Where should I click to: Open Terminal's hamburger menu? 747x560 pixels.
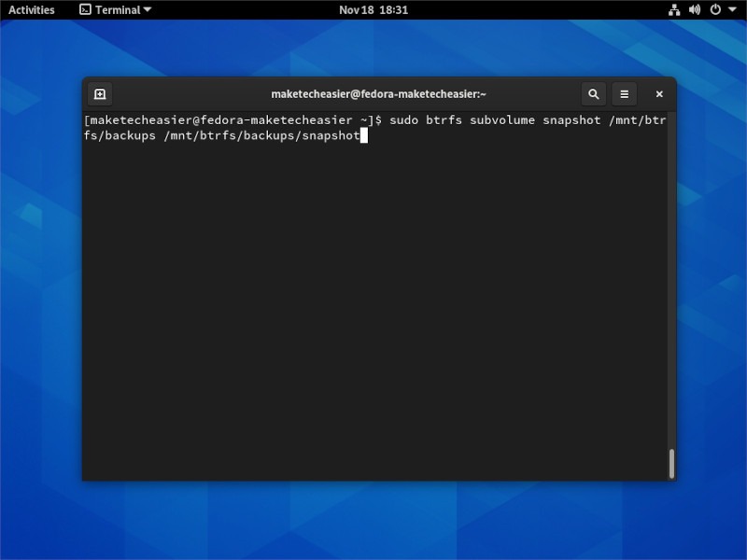624,93
